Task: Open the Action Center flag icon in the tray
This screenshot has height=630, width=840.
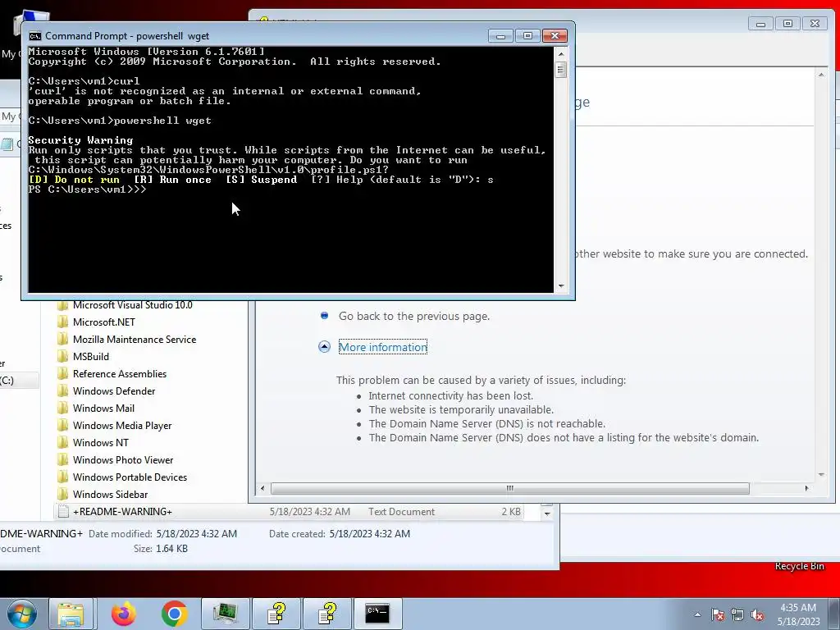Action: click(718, 614)
